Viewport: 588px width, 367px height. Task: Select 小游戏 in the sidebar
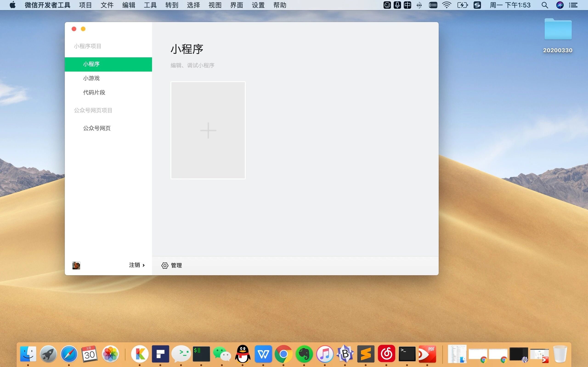(91, 78)
